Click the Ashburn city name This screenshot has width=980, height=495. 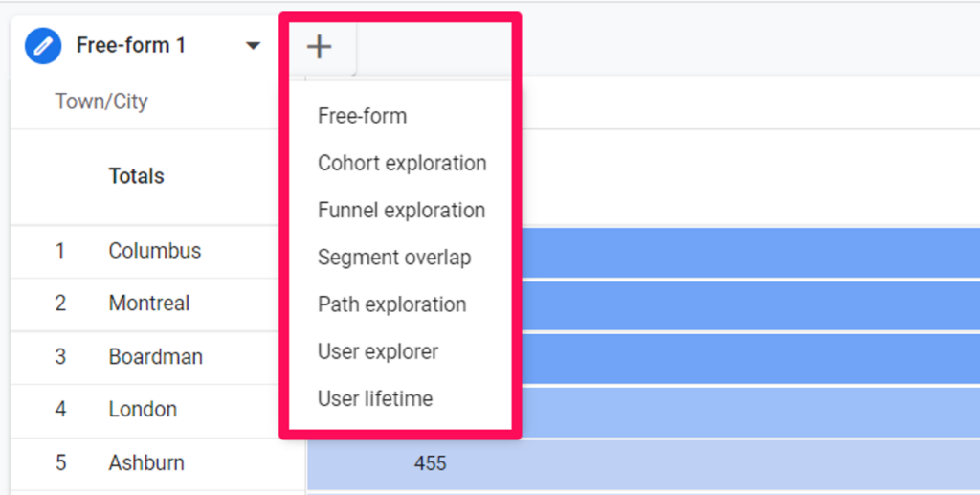coord(146,463)
